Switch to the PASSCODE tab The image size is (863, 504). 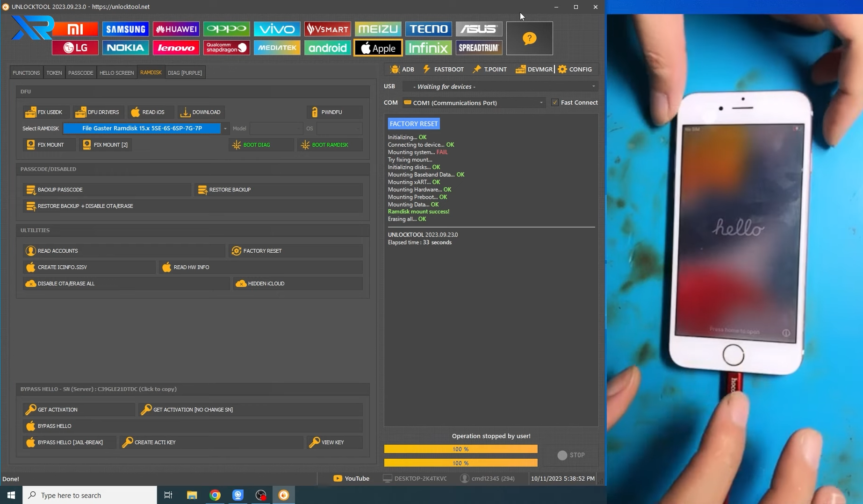[x=80, y=72]
